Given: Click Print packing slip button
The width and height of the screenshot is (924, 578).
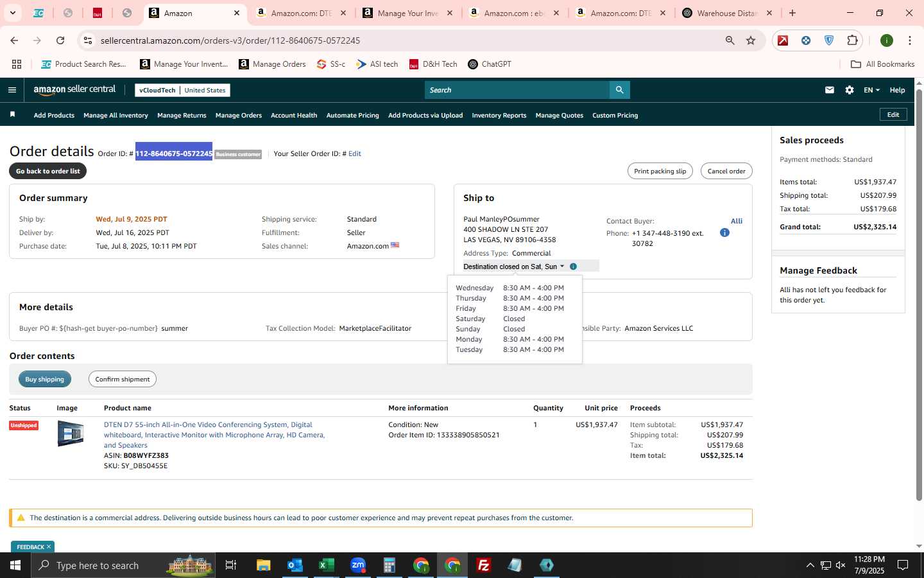Looking at the screenshot, I should click(x=660, y=171).
